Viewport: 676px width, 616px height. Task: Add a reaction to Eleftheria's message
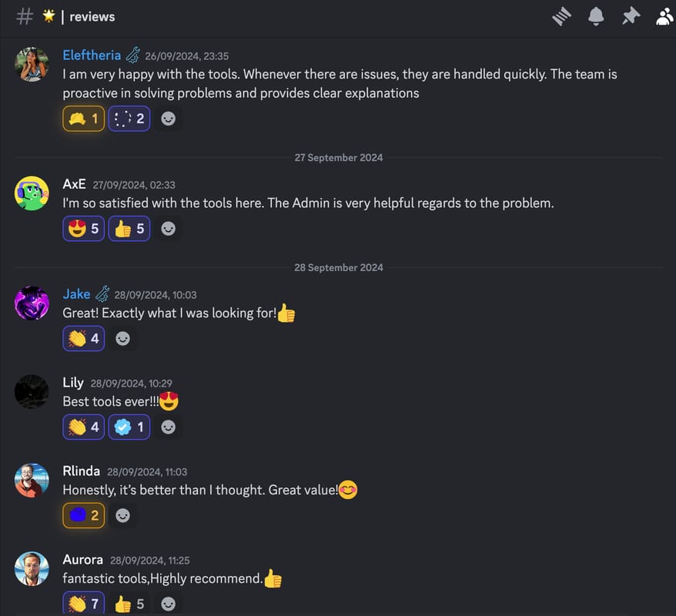[168, 119]
